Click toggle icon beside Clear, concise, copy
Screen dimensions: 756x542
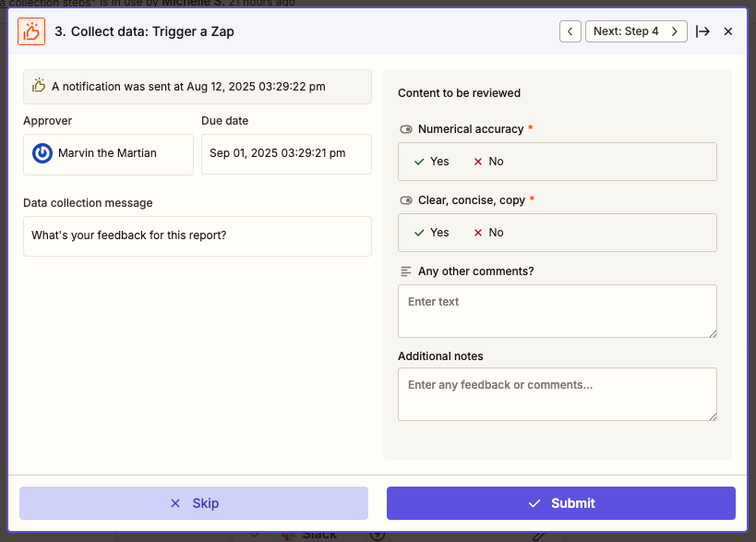pos(406,200)
